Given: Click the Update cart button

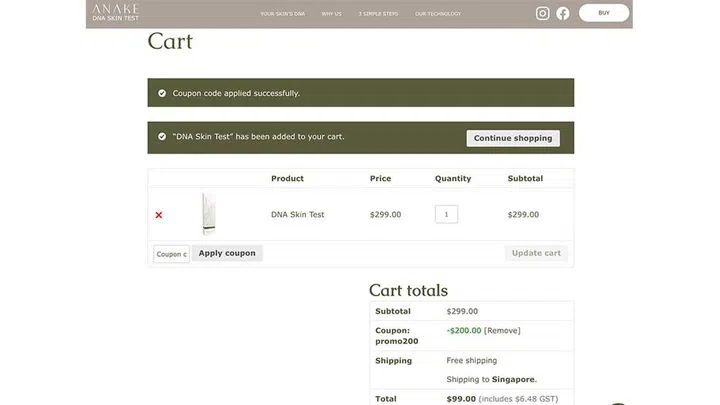Looking at the screenshot, I should point(536,253).
